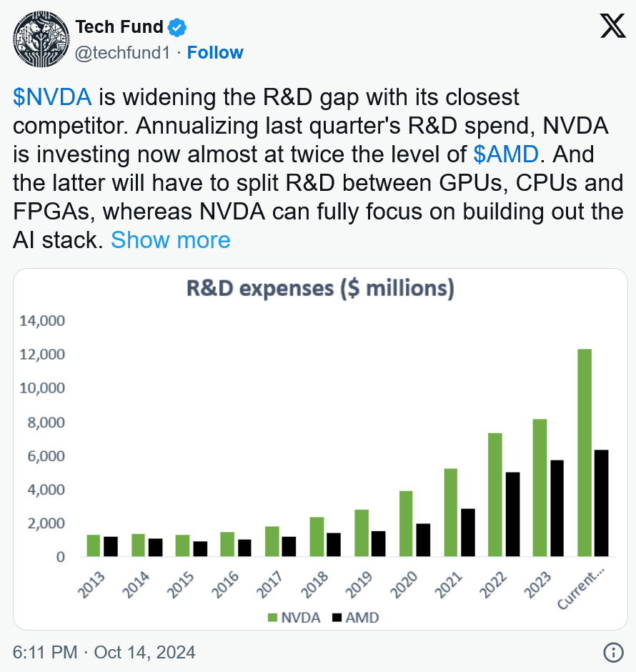Image resolution: width=636 pixels, height=672 pixels.
Task: Click the Current... x-axis label
Action: 581,588
